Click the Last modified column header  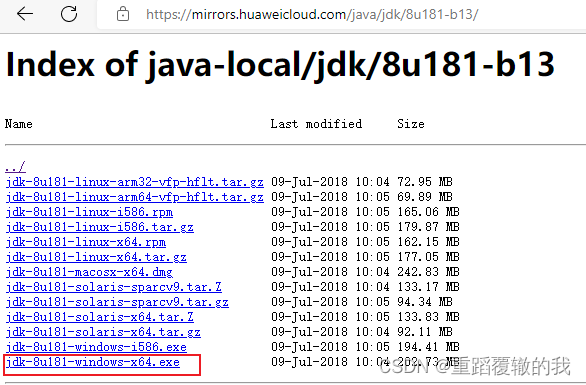click(x=316, y=124)
